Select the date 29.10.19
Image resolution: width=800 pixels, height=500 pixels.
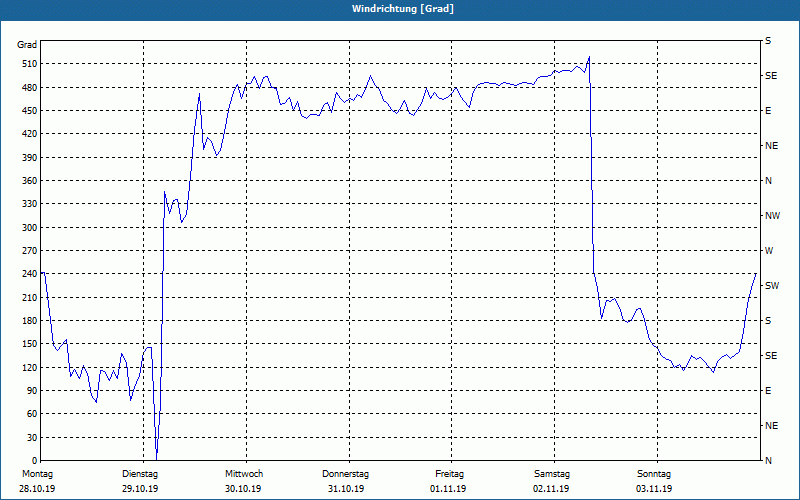(140, 489)
